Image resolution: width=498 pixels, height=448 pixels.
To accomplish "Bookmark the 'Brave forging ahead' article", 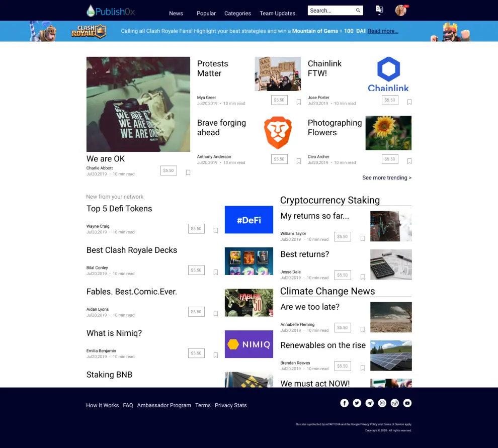I will point(298,161).
